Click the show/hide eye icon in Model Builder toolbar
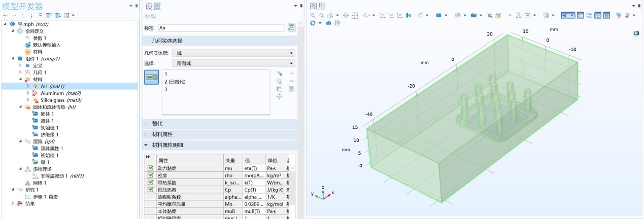 pos(40,15)
